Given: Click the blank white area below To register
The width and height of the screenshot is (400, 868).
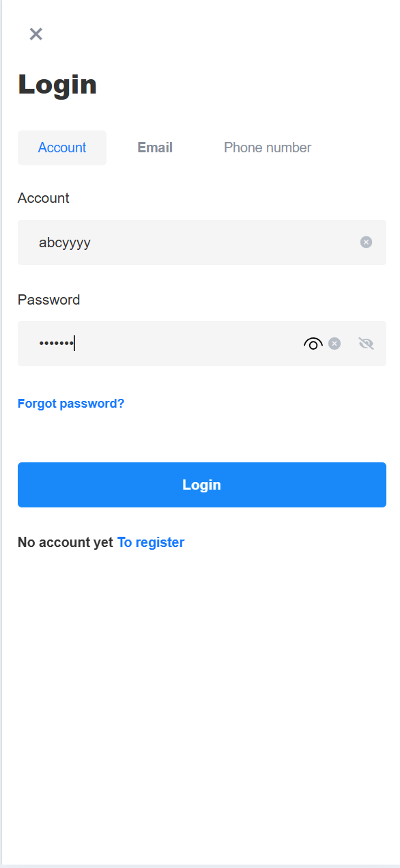Looking at the screenshot, I should point(202,703).
